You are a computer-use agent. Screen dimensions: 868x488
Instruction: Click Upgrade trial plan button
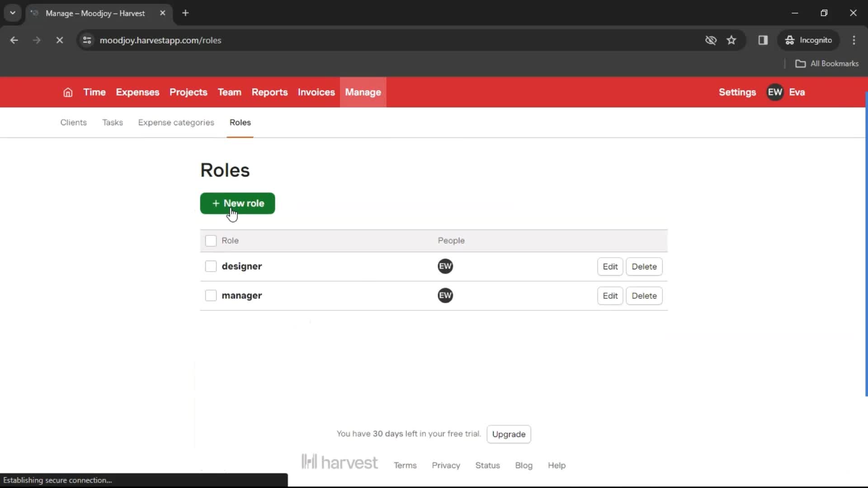click(x=509, y=434)
